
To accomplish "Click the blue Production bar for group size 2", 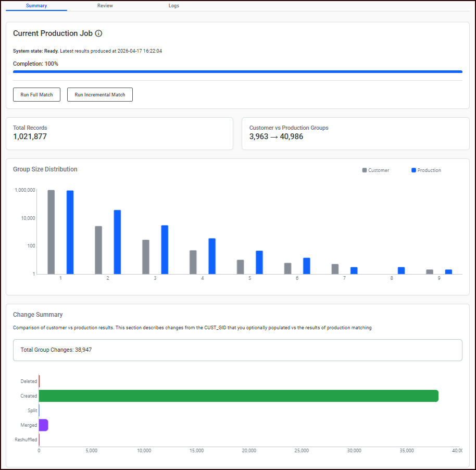I will click(x=118, y=242).
